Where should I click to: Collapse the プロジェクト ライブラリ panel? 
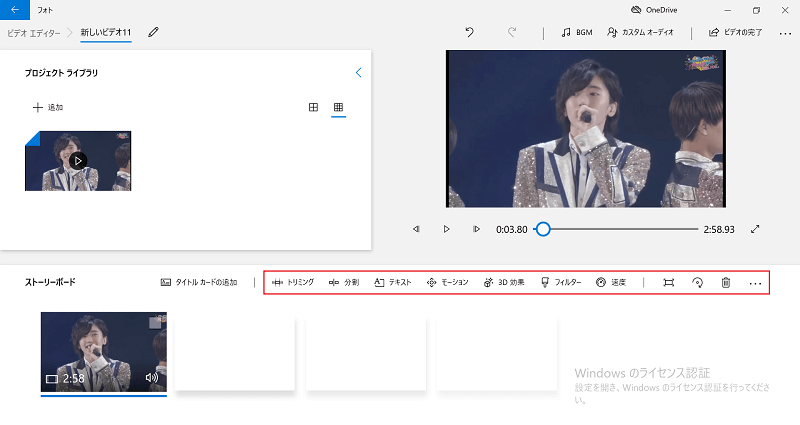point(358,72)
